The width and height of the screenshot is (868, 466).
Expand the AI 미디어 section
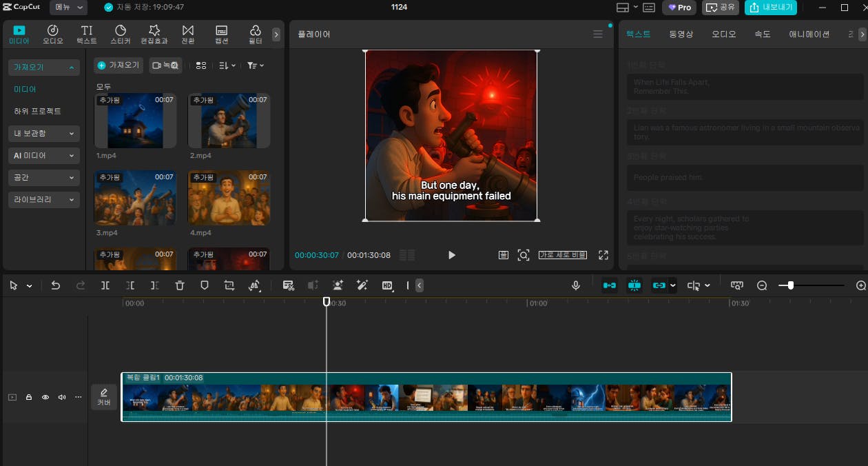(x=43, y=155)
